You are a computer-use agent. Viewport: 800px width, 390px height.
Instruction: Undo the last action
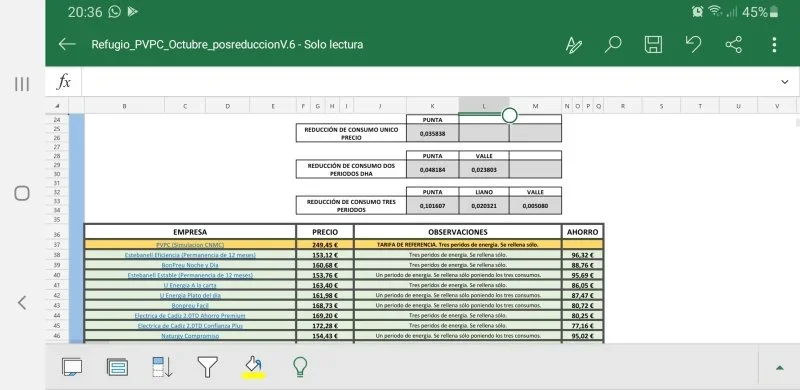(x=693, y=44)
